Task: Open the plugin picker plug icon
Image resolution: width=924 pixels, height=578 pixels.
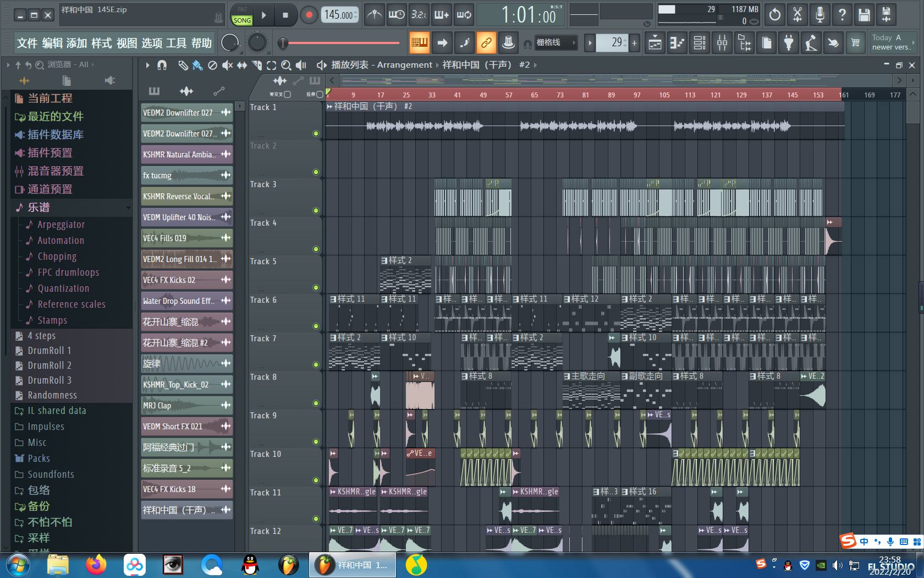Action: pyautogui.click(x=789, y=42)
